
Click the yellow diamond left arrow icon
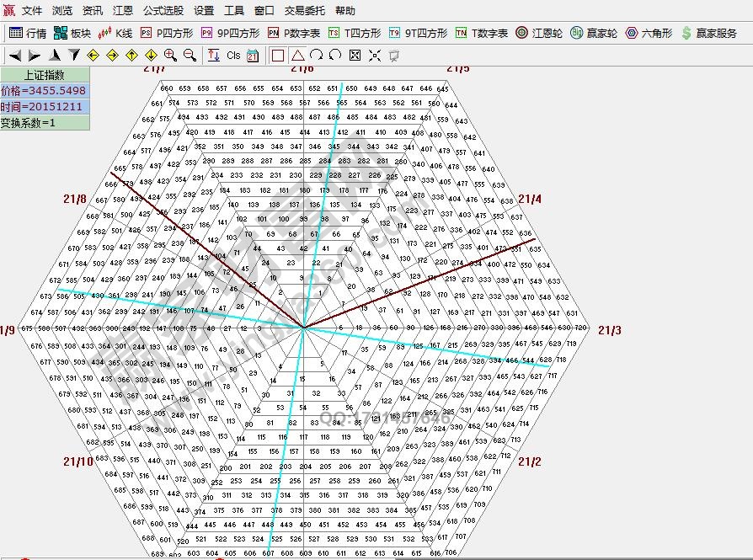point(93,56)
